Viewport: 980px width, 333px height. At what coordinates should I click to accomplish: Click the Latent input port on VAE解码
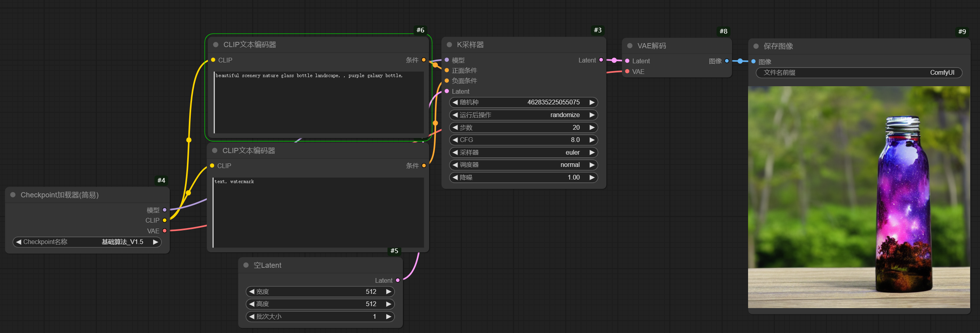627,61
